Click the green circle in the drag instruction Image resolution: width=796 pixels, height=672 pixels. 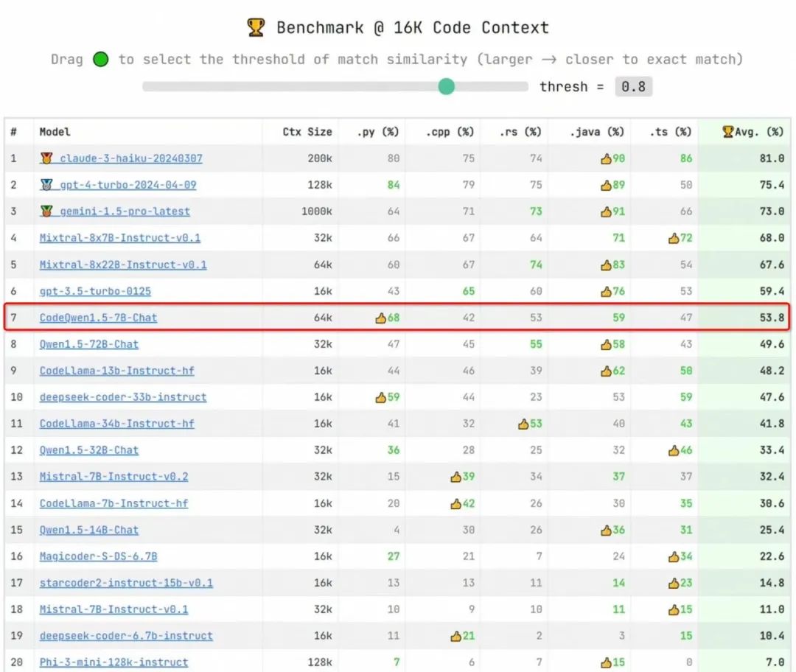[100, 60]
